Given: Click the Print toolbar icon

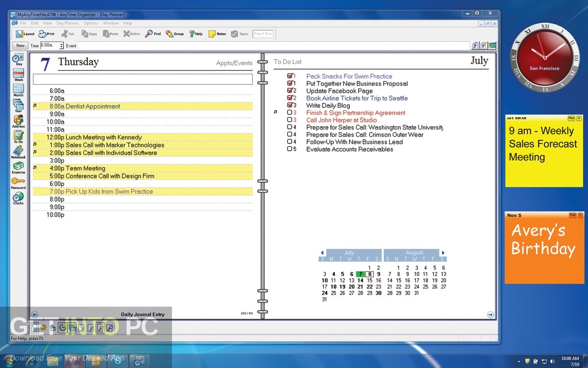Looking at the screenshot, I should coord(47,34).
